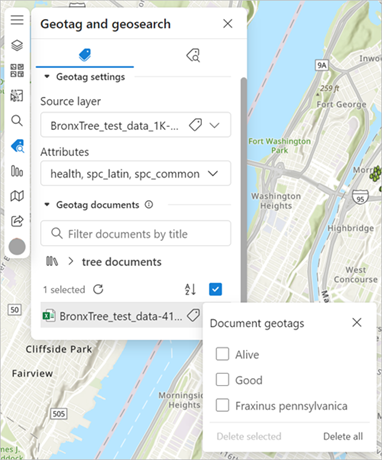Open the map icon in the sidebar

17,196
